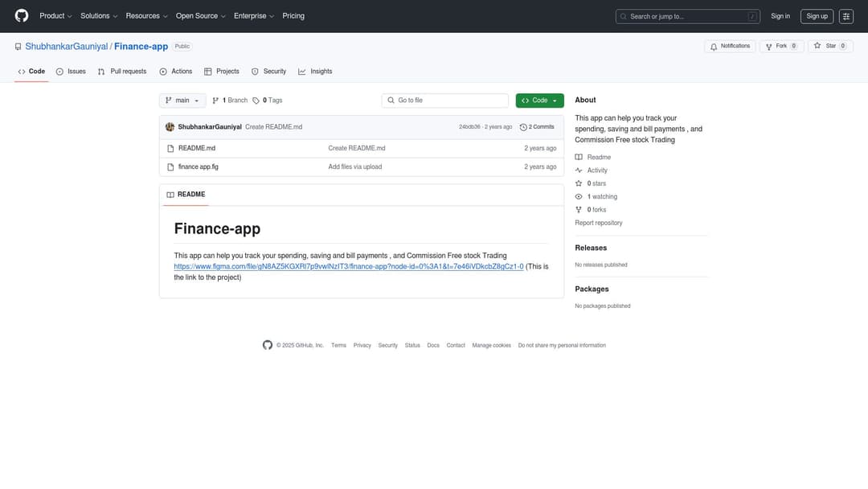
Task: Open the Add files via upload commit
Action: (355, 166)
